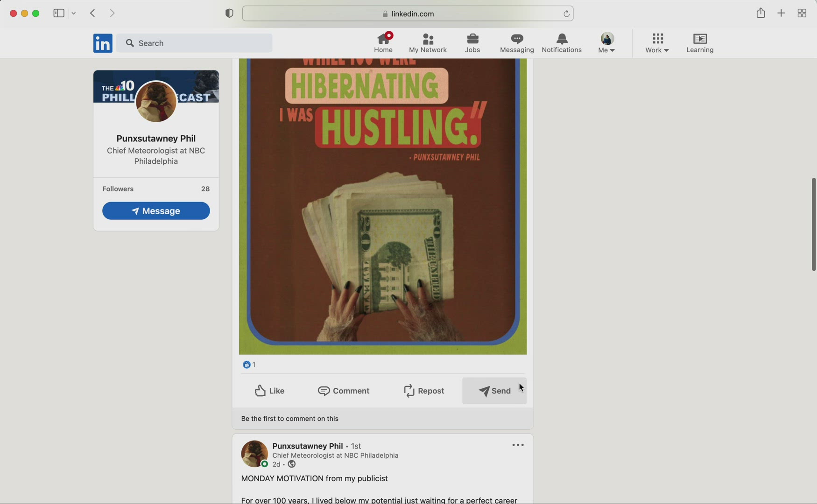Viewport: 817px width, 504px height.
Task: Click the Safari share icon
Action: pyautogui.click(x=761, y=13)
